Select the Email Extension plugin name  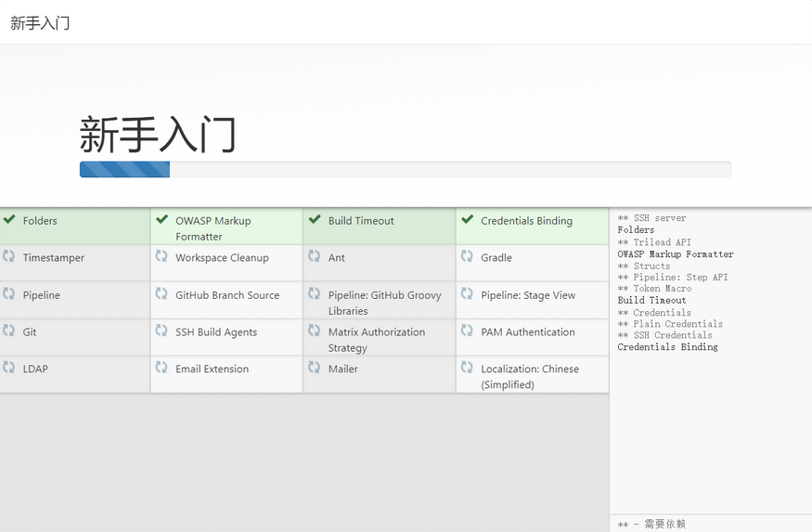click(212, 369)
